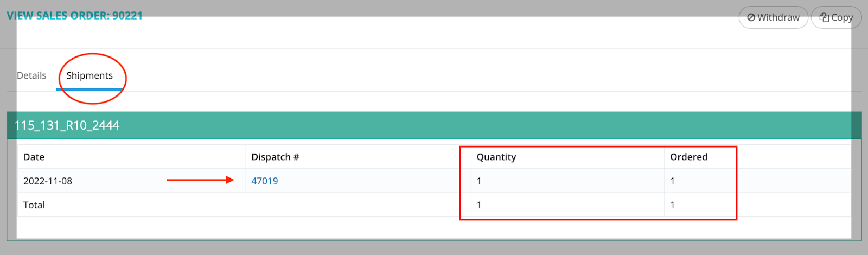Click the Ordered column header
This screenshot has width=868, height=255.
[x=688, y=157]
